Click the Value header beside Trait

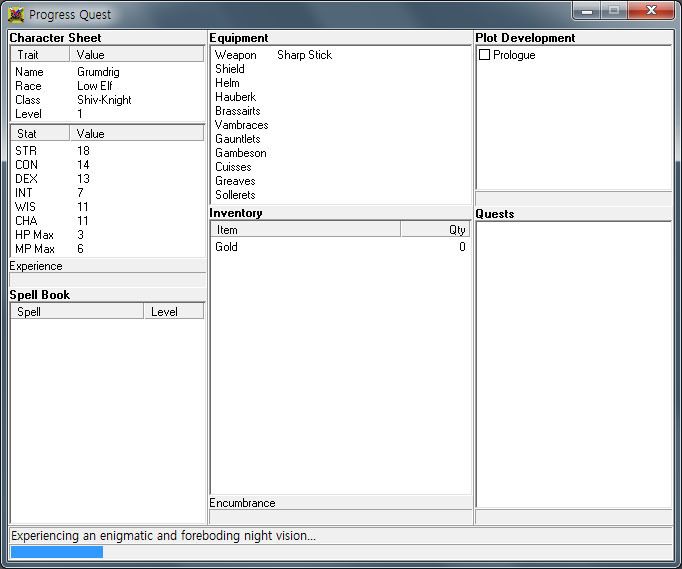137,54
